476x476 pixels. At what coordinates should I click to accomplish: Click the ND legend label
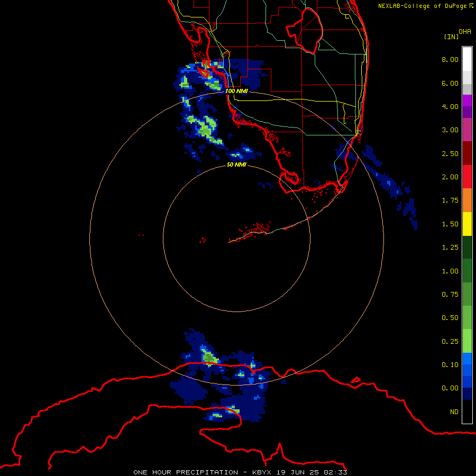click(454, 412)
